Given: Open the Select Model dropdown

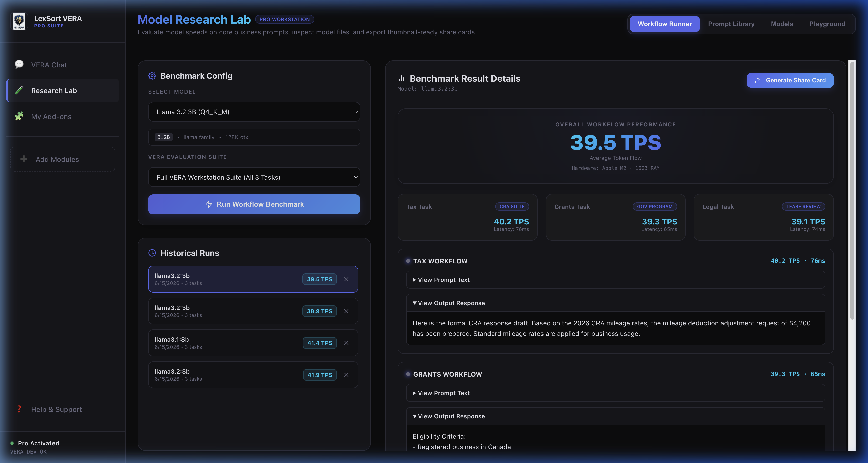Looking at the screenshot, I should point(254,112).
